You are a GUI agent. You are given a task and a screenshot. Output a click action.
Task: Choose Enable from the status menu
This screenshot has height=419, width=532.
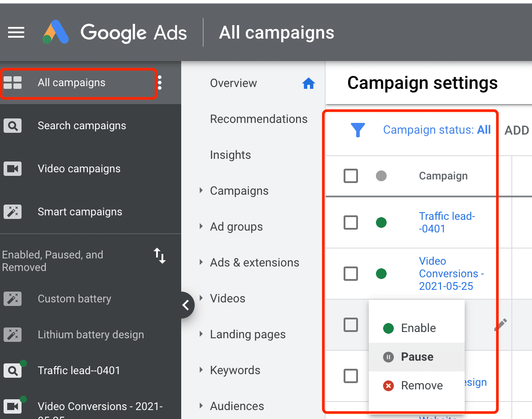417,328
